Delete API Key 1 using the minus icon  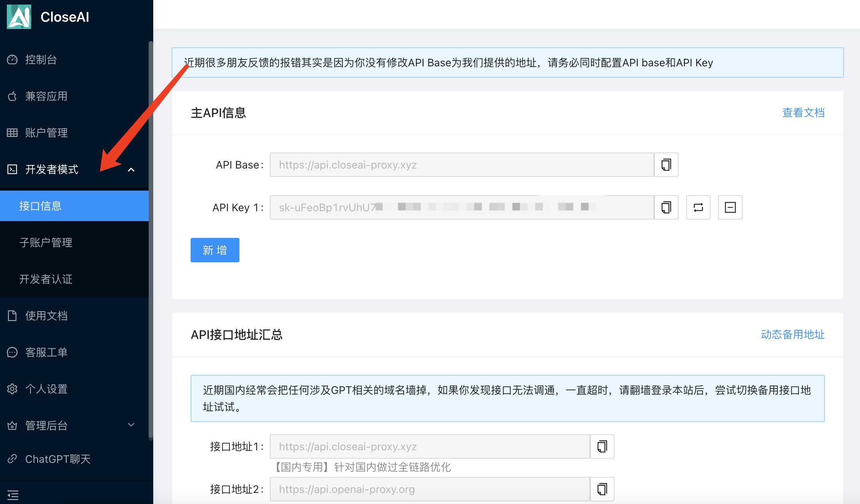730,207
